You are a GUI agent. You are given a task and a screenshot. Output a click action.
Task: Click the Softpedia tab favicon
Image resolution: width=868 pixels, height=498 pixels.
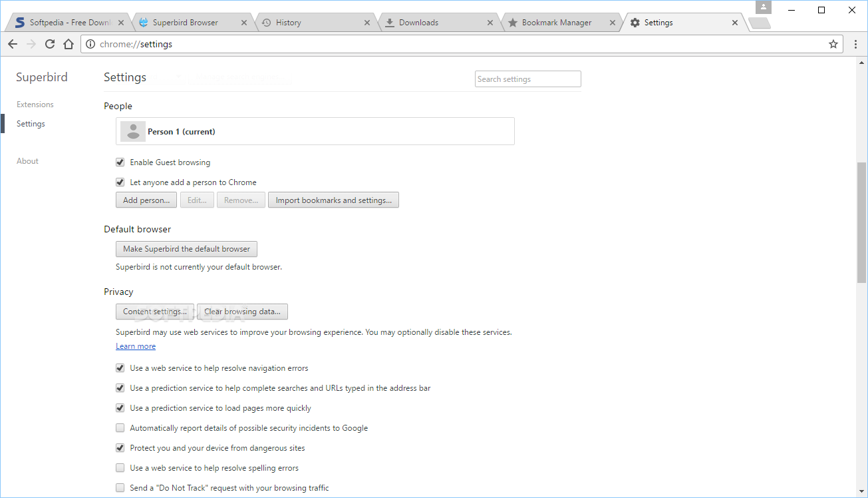(x=20, y=23)
